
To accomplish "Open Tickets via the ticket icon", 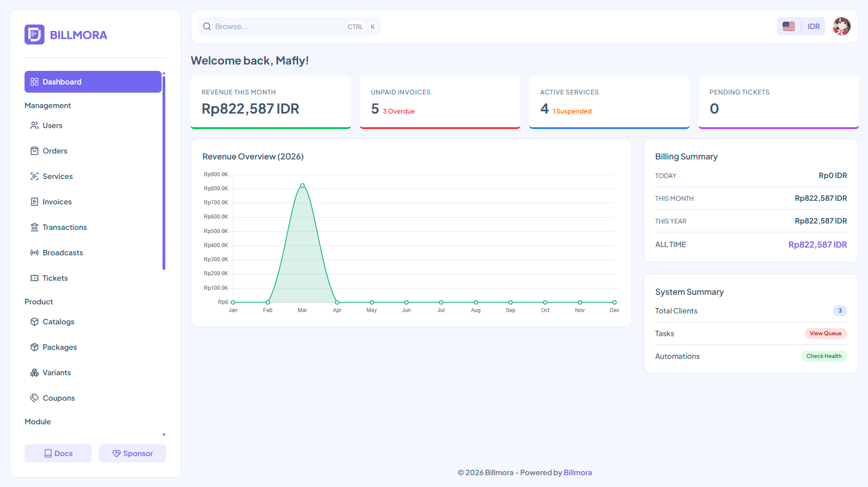I will tap(35, 278).
